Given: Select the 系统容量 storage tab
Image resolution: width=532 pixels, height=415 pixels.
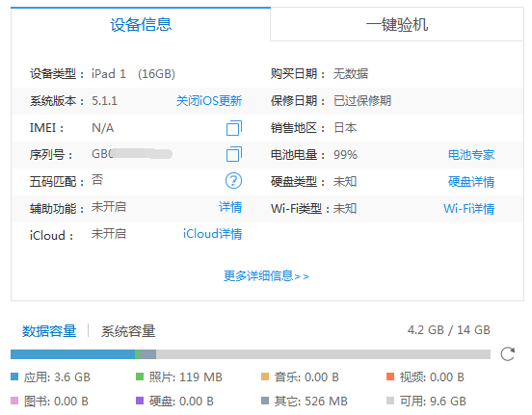Looking at the screenshot, I should click(128, 331).
